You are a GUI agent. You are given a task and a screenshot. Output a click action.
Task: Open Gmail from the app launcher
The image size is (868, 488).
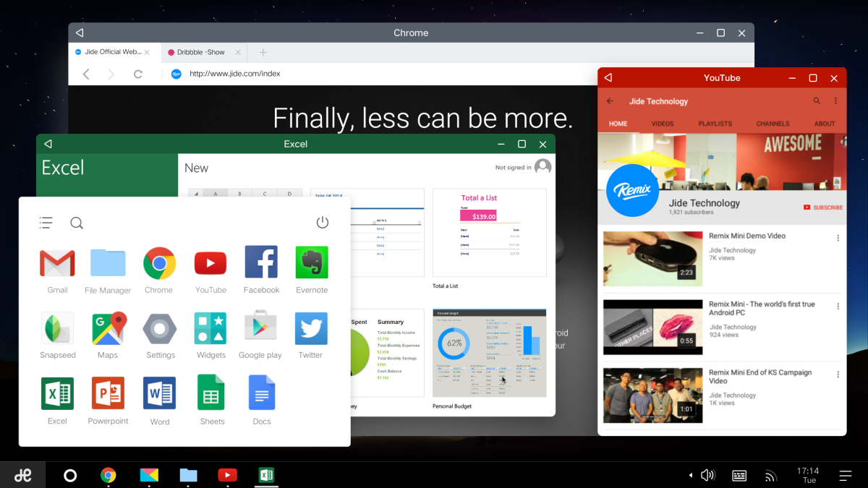pyautogui.click(x=57, y=262)
